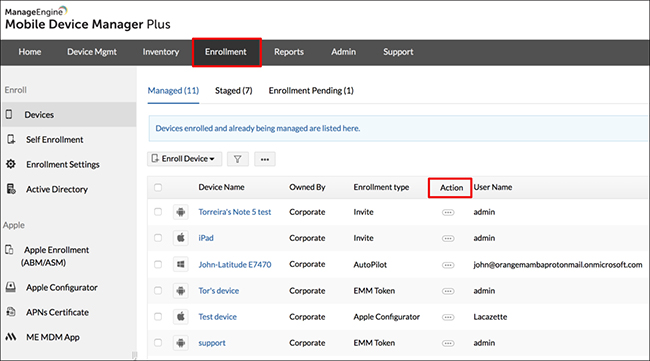Open action menu for support device
The image size is (650, 361).
tap(448, 343)
